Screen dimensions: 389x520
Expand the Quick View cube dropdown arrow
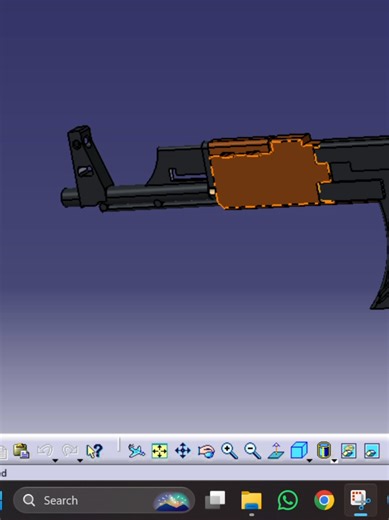pos(309,461)
